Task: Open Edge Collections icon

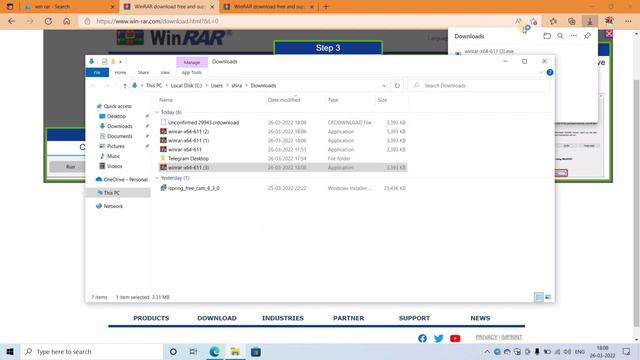Action: point(571,21)
